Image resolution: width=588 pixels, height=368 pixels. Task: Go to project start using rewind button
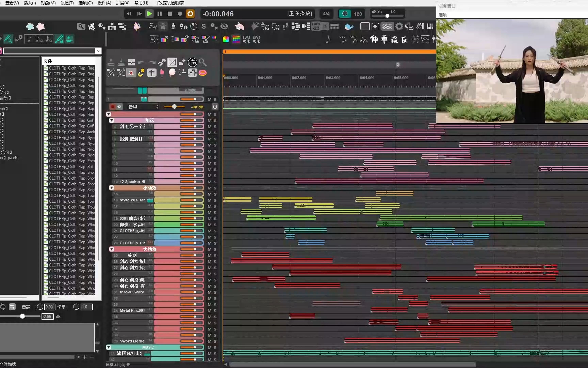click(129, 14)
